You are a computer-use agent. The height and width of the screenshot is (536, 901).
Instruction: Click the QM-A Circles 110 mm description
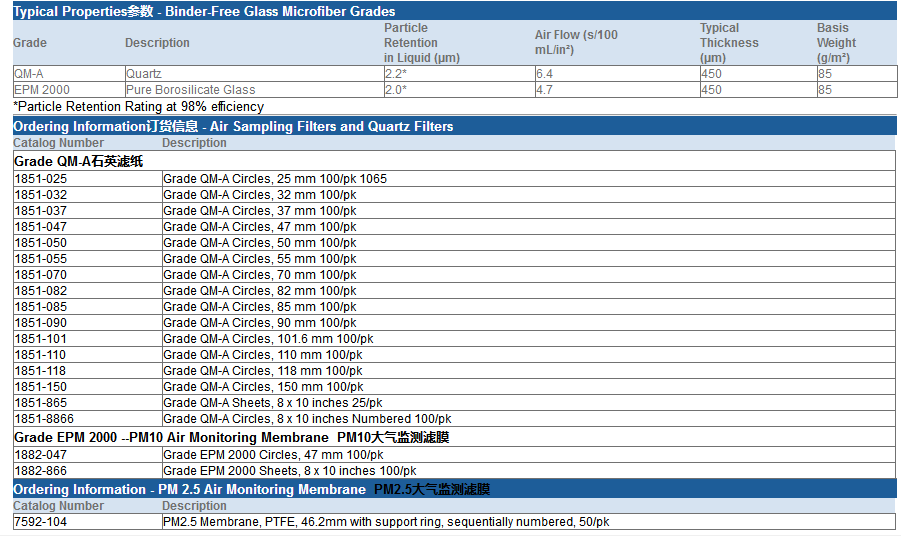263,355
